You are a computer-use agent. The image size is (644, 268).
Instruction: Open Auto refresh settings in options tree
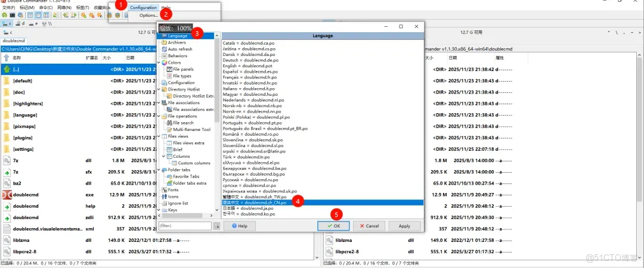[179, 49]
